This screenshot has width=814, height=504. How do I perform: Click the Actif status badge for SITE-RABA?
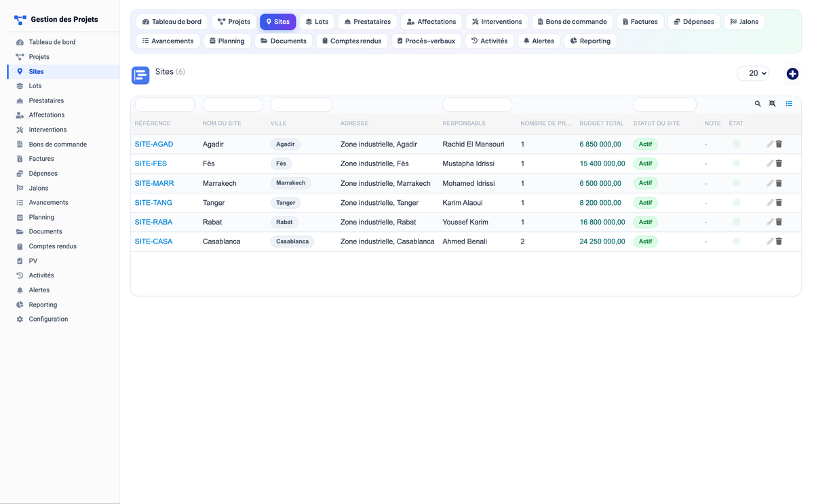(x=645, y=222)
